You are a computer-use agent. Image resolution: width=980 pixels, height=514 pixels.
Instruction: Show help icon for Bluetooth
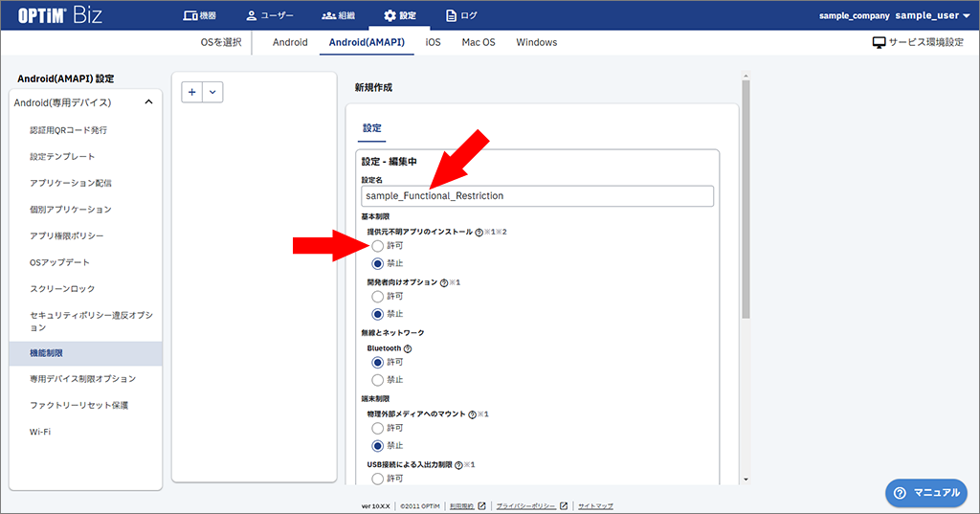tap(408, 349)
